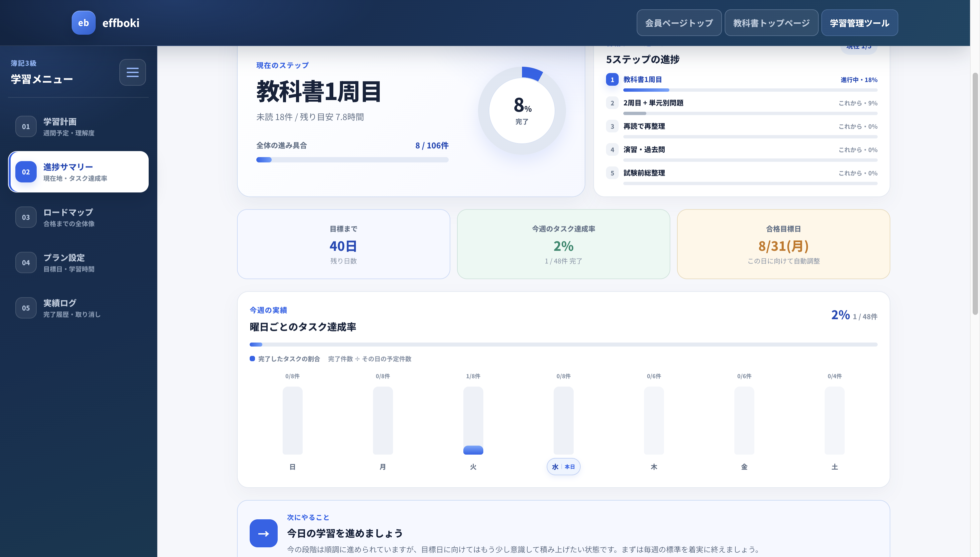
Task: Open 実績ログ menu item
Action: (78, 308)
